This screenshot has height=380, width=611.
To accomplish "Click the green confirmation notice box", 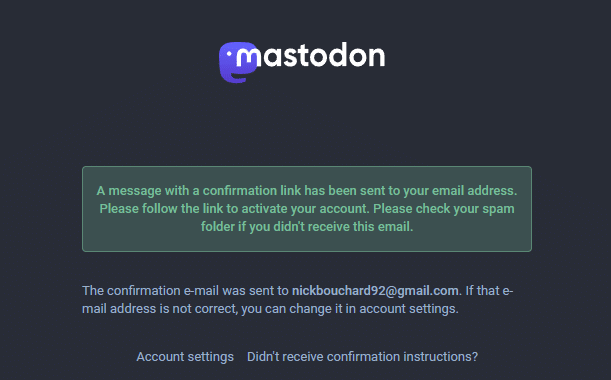I will (x=307, y=209).
